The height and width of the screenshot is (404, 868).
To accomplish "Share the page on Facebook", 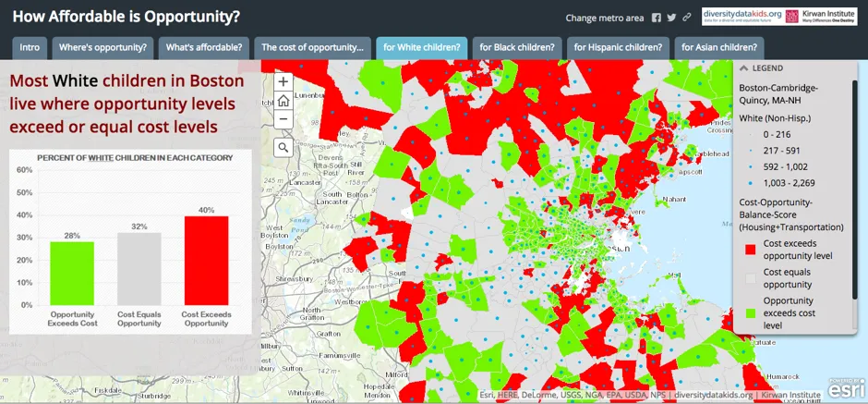I will (657, 18).
